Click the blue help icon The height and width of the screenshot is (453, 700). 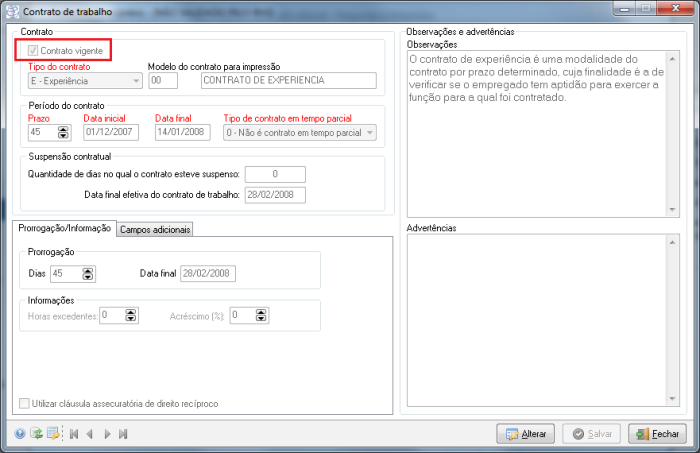point(20,434)
